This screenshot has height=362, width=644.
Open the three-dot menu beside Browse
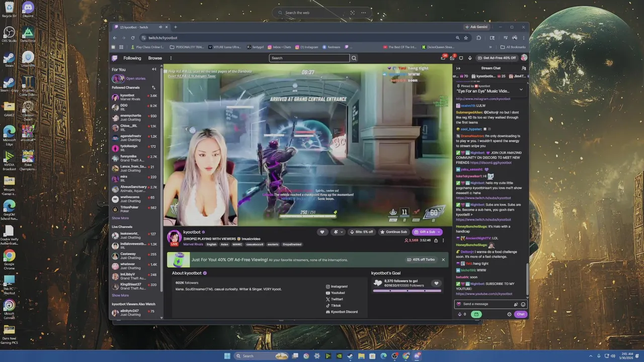point(171,58)
